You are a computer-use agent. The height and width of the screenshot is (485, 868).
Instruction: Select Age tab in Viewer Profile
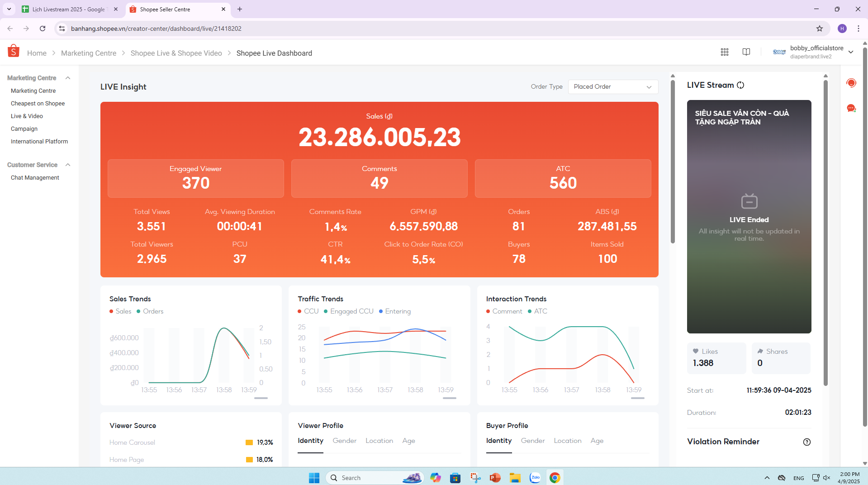408,441
